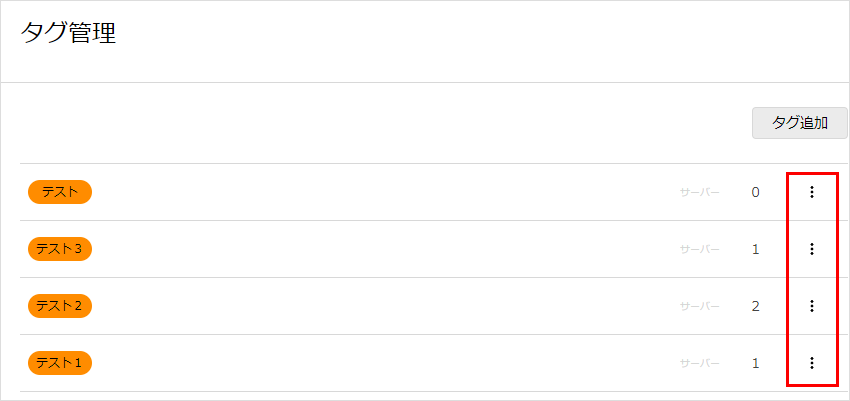Click the サーバー label in テスト2 row
850x401 pixels.
click(700, 306)
